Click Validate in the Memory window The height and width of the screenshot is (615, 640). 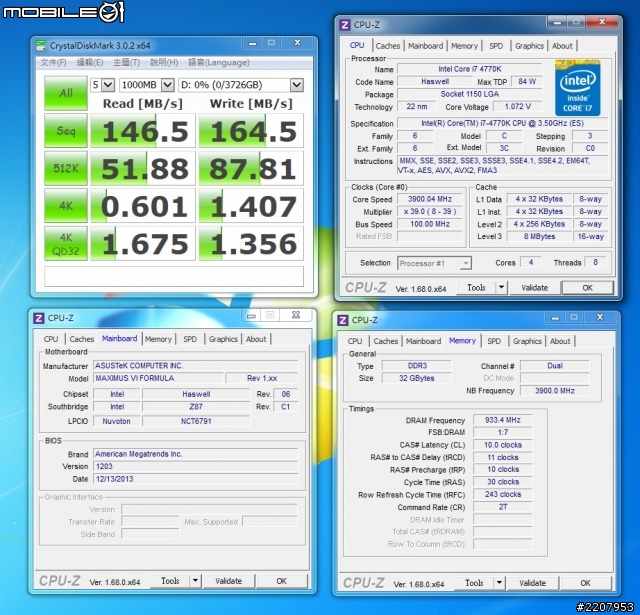coord(532,583)
